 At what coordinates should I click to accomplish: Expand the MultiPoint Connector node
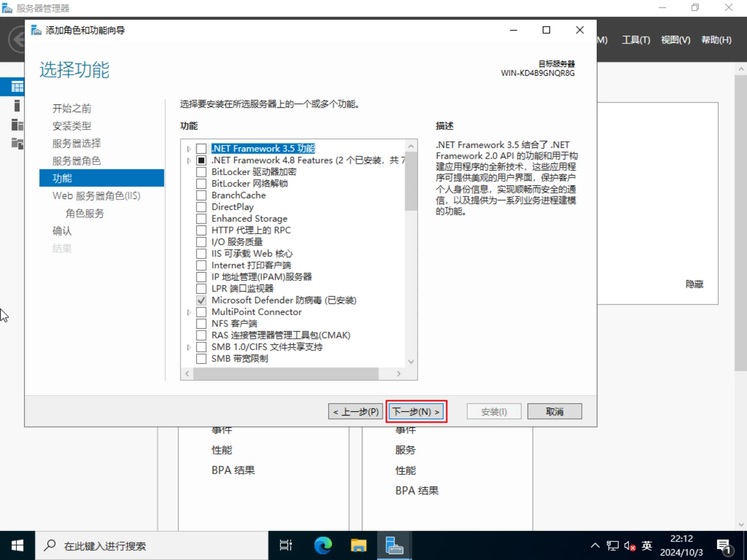coord(189,312)
